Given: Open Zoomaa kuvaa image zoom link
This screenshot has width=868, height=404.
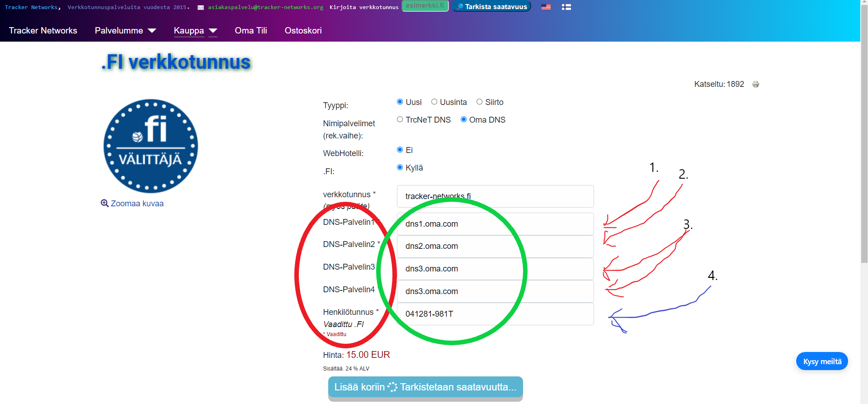Looking at the screenshot, I should (132, 204).
